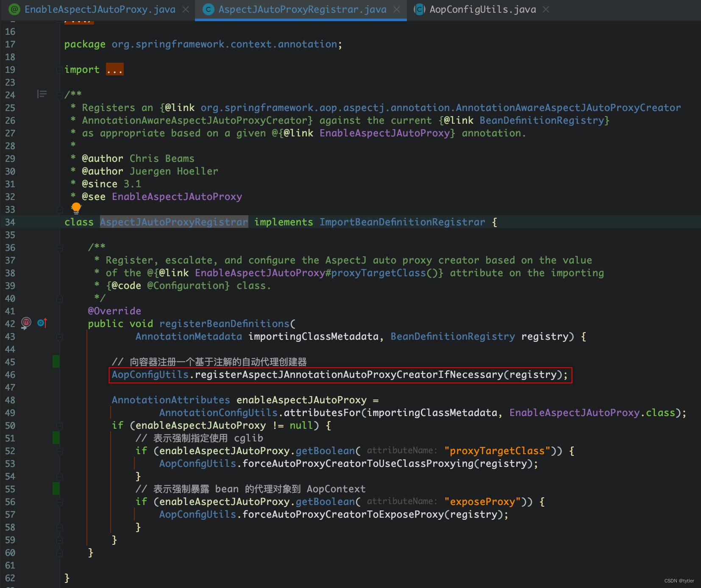Click AnnotationMetadata parameter type on line 43
Image resolution: width=701 pixels, height=588 pixels.
[x=189, y=336]
